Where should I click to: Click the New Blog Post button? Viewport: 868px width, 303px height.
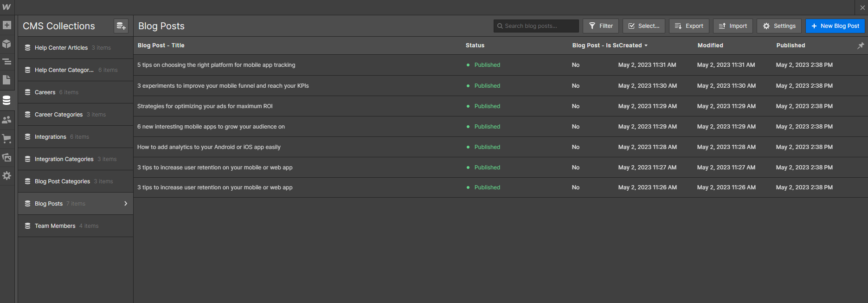tap(835, 26)
